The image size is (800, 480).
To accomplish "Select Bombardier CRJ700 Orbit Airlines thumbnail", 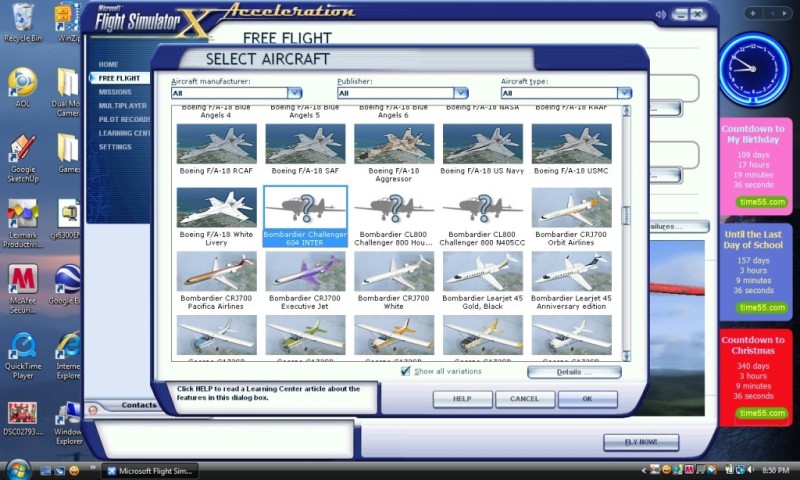I will click(x=571, y=208).
